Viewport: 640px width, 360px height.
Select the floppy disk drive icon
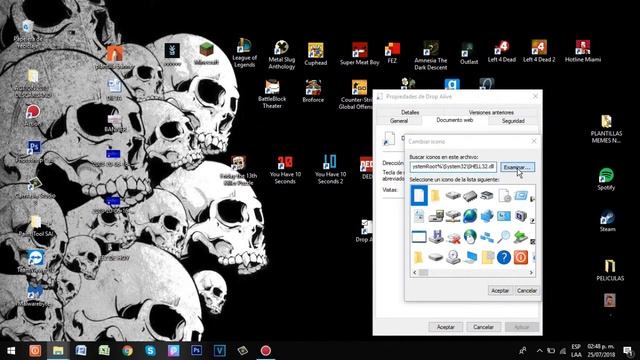436,237
